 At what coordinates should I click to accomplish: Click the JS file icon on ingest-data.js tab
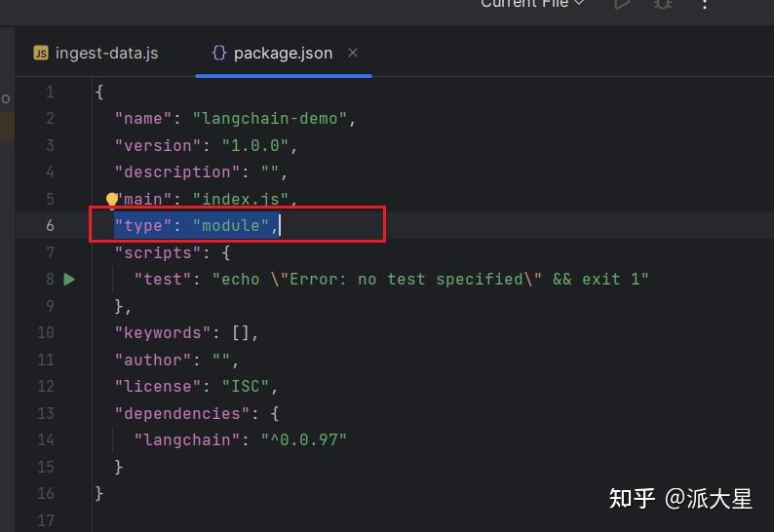point(41,53)
